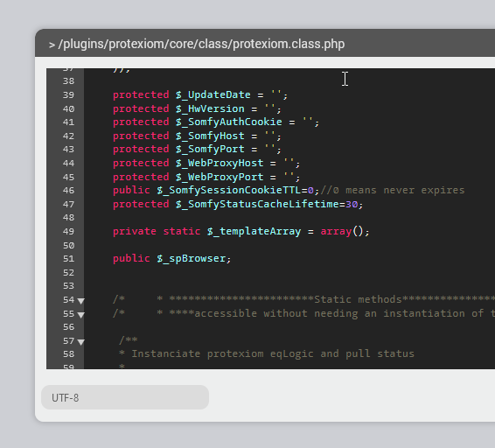The image size is (495, 448).
Task: Collapse the code fold at line 54
Action: click(81, 301)
